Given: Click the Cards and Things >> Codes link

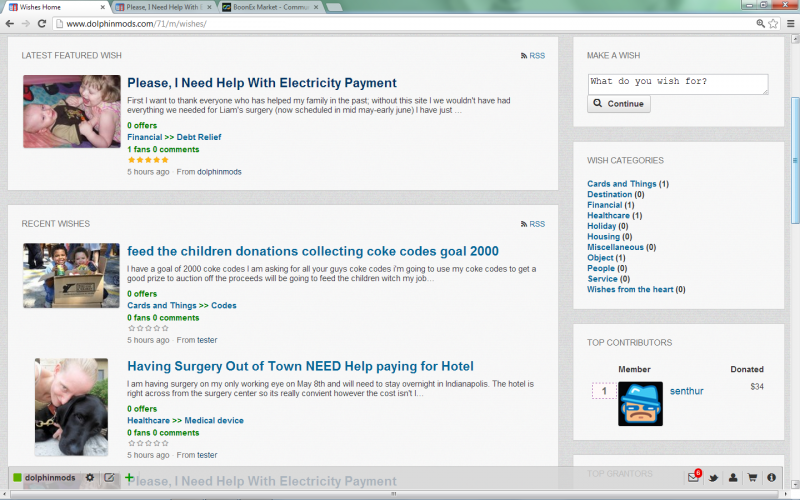Looking at the screenshot, I should pos(182,306).
